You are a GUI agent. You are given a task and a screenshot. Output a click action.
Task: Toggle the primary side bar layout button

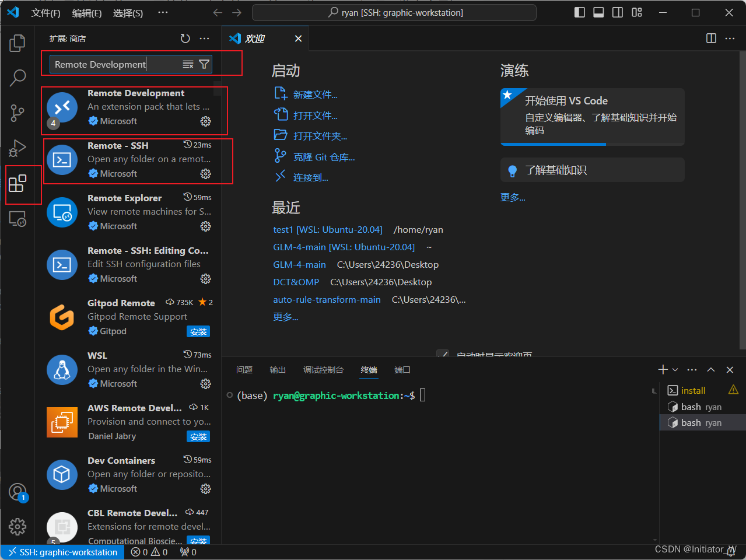pyautogui.click(x=580, y=12)
